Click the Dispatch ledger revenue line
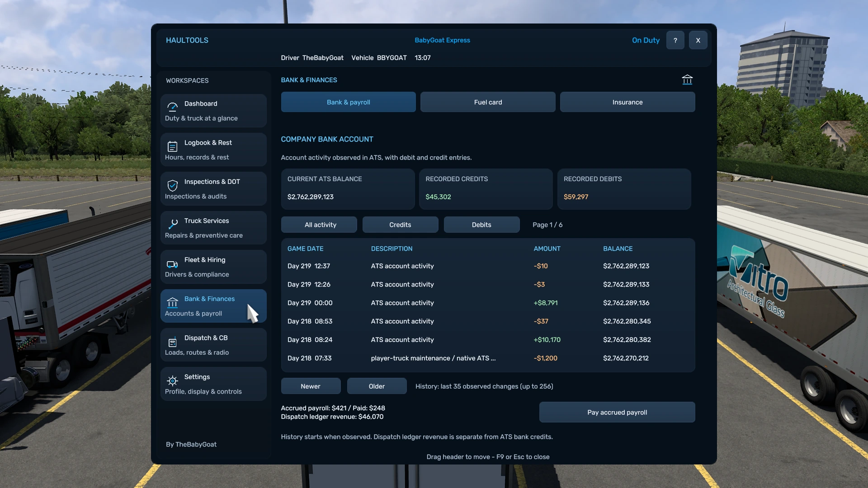 point(332,417)
